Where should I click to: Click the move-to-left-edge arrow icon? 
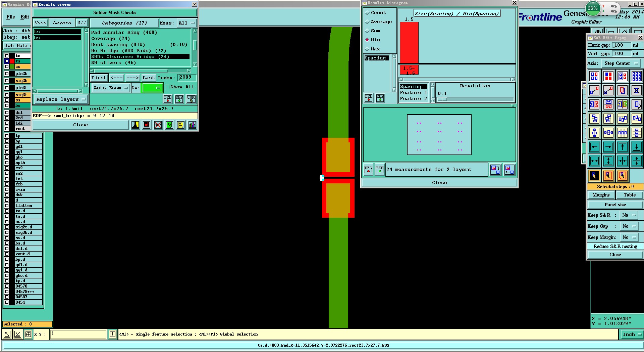594,147
